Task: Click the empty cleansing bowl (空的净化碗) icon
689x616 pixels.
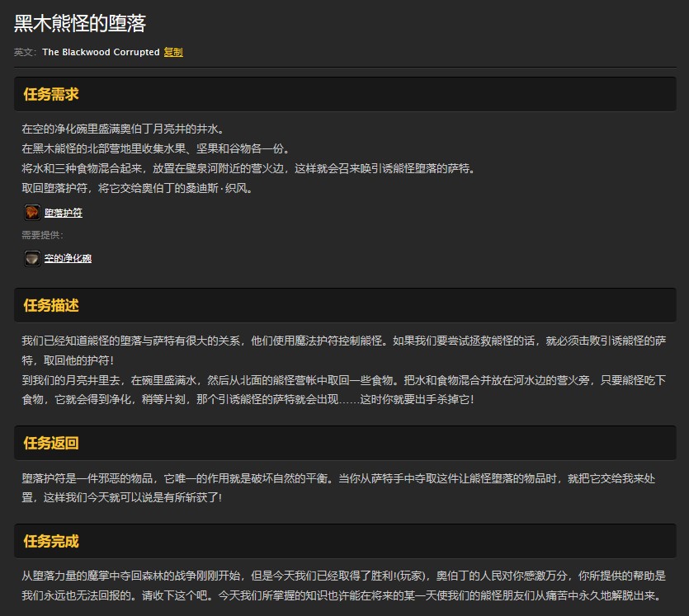Action: pyautogui.click(x=32, y=259)
